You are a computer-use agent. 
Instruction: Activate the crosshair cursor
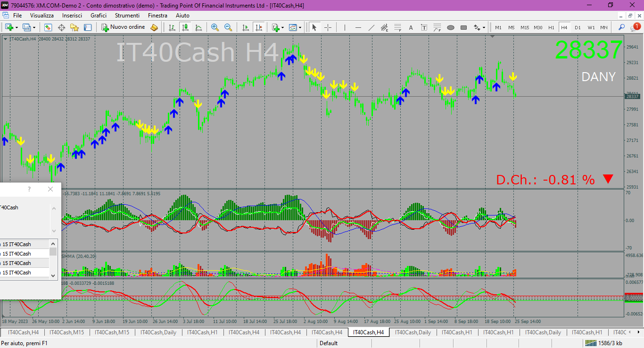point(328,27)
